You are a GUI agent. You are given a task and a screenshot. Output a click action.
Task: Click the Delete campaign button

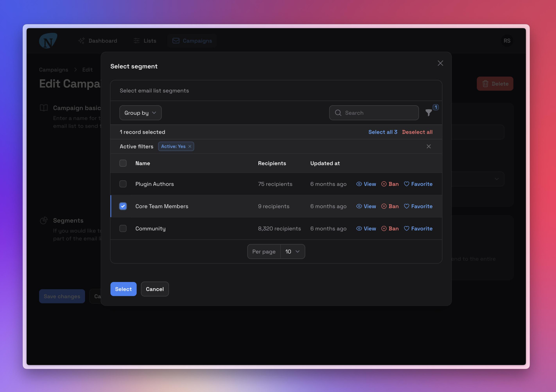tap(495, 84)
